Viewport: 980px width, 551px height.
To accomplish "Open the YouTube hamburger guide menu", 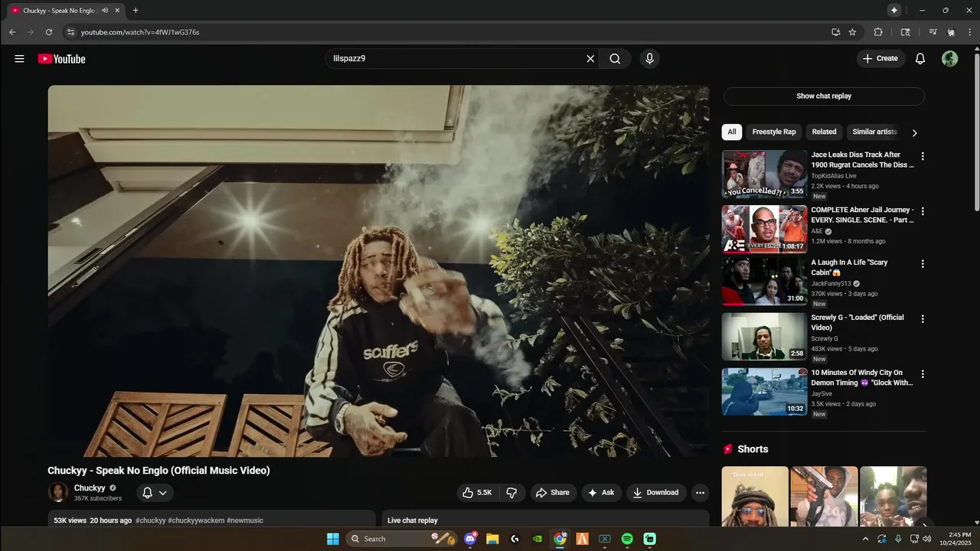I will tap(19, 59).
